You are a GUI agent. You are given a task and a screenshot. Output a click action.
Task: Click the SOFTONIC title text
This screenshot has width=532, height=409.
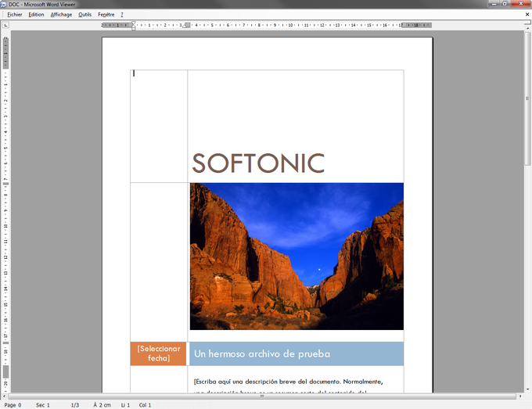258,163
